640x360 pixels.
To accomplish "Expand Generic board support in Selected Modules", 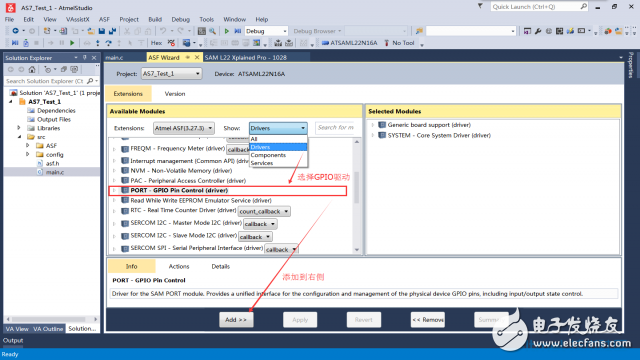I will 372,125.
